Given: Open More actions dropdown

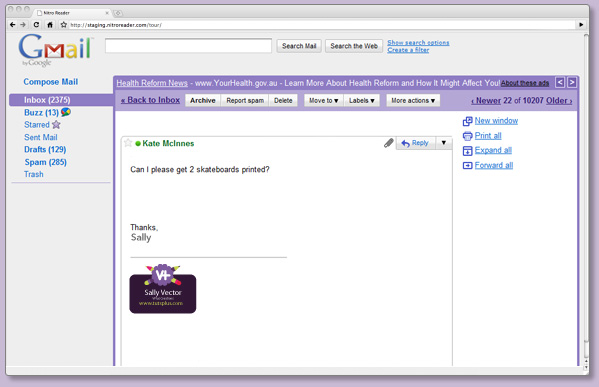Looking at the screenshot, I should coord(413,100).
